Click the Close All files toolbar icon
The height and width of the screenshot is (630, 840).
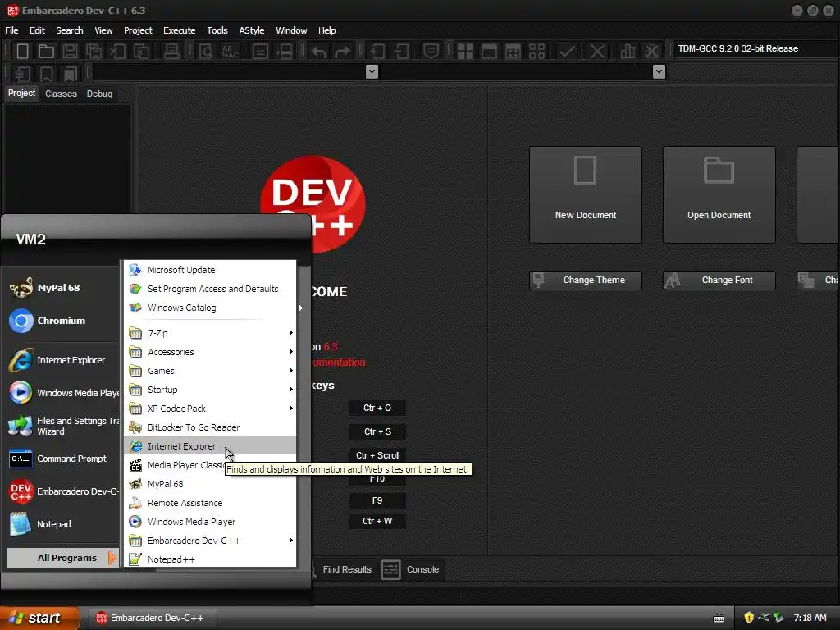click(x=141, y=52)
